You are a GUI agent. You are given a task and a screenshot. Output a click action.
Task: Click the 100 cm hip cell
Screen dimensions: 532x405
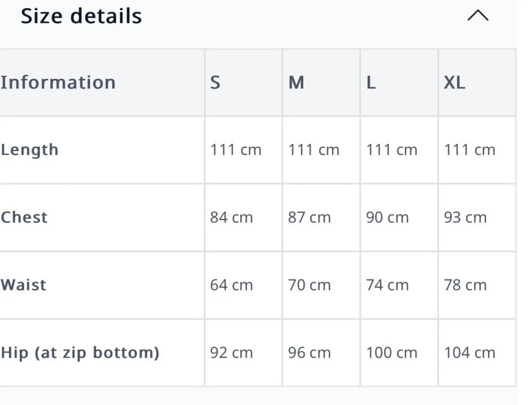point(392,353)
